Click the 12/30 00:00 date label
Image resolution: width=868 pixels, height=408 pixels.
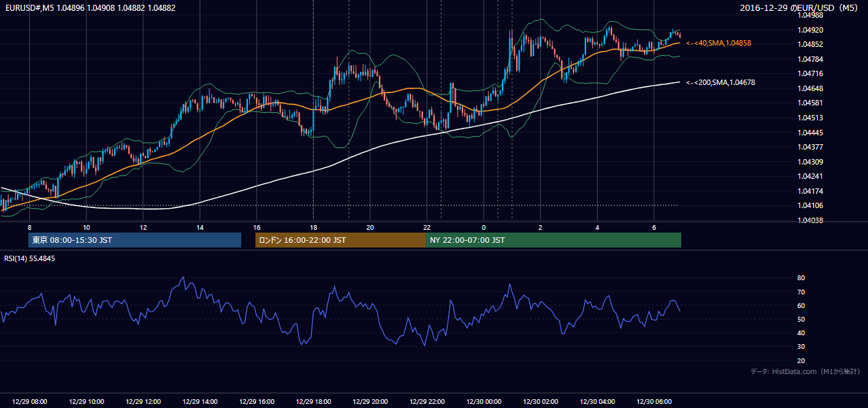pyautogui.click(x=483, y=402)
